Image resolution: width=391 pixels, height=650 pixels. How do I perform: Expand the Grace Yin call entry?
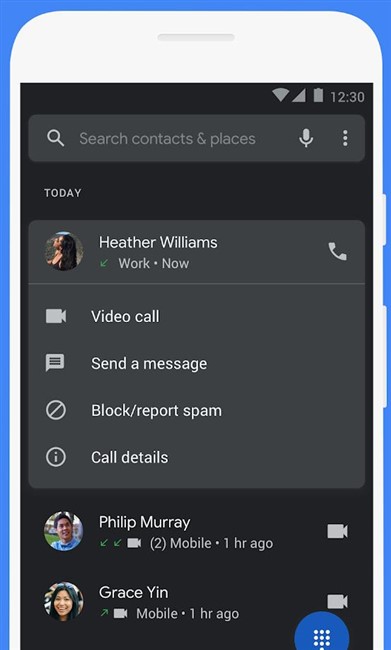pos(197,602)
